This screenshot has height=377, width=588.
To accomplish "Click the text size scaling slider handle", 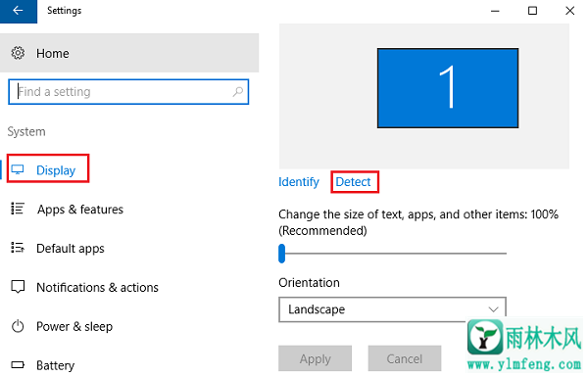I will tap(282, 254).
